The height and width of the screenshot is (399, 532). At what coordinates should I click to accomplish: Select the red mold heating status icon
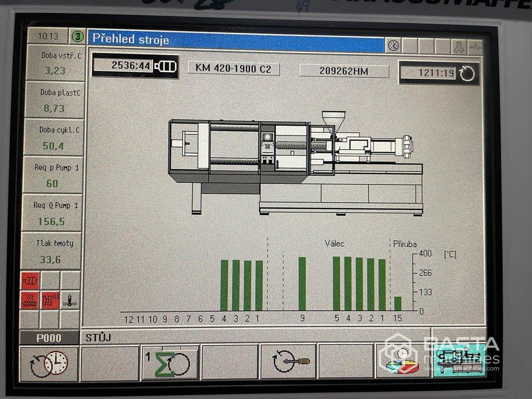[x=50, y=300]
